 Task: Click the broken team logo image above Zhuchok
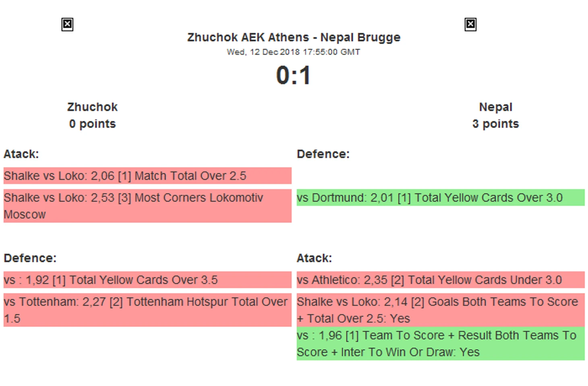[x=67, y=25]
